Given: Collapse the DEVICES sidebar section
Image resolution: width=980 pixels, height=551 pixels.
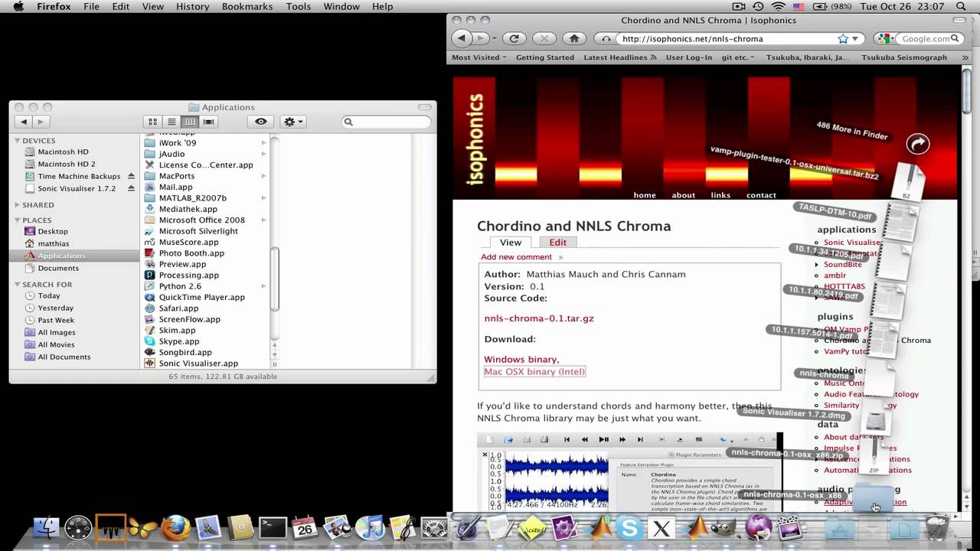Looking at the screenshot, I should click(x=17, y=141).
